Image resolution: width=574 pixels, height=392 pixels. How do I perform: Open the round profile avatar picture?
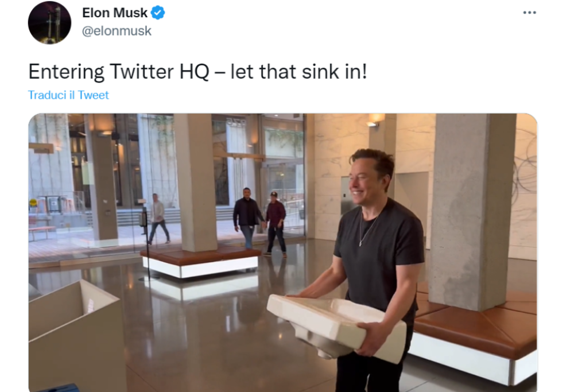[49, 23]
